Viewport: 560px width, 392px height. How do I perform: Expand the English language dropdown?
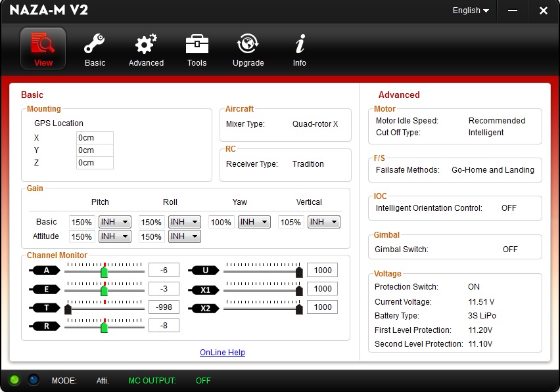point(471,11)
